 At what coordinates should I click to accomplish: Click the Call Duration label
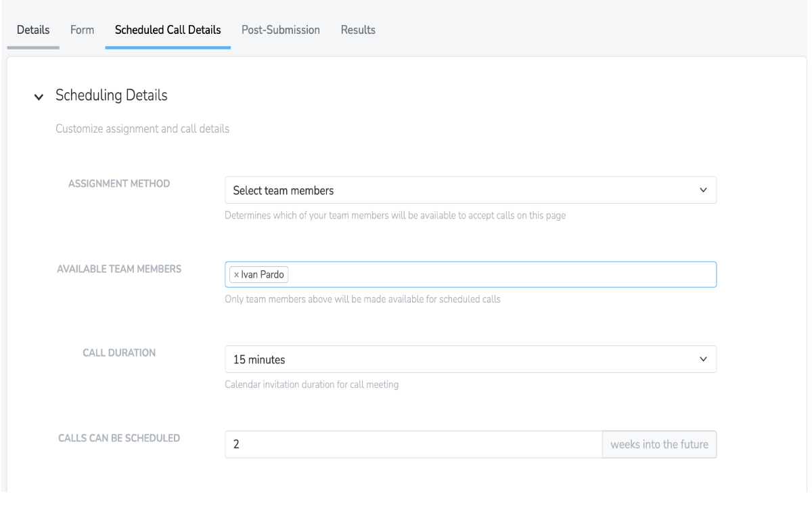(x=119, y=353)
